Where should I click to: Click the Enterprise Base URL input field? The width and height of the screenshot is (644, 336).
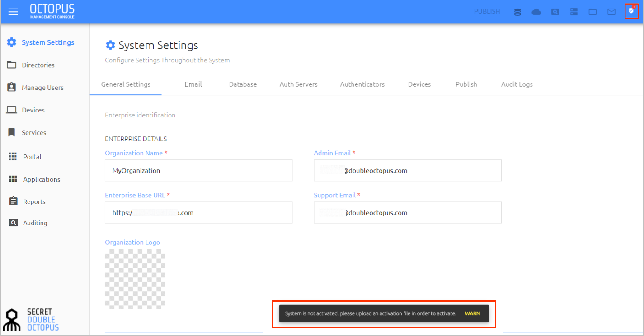click(198, 212)
